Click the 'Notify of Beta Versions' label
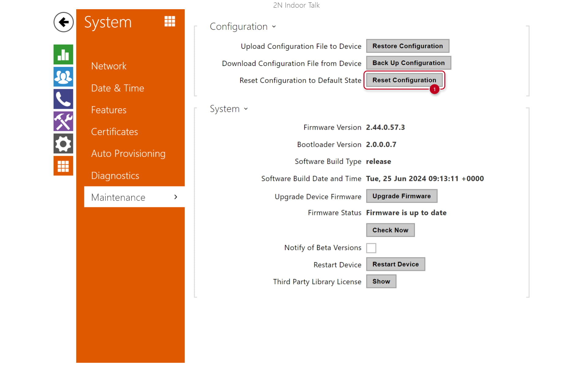This screenshot has height=368, width=588. coord(323,248)
